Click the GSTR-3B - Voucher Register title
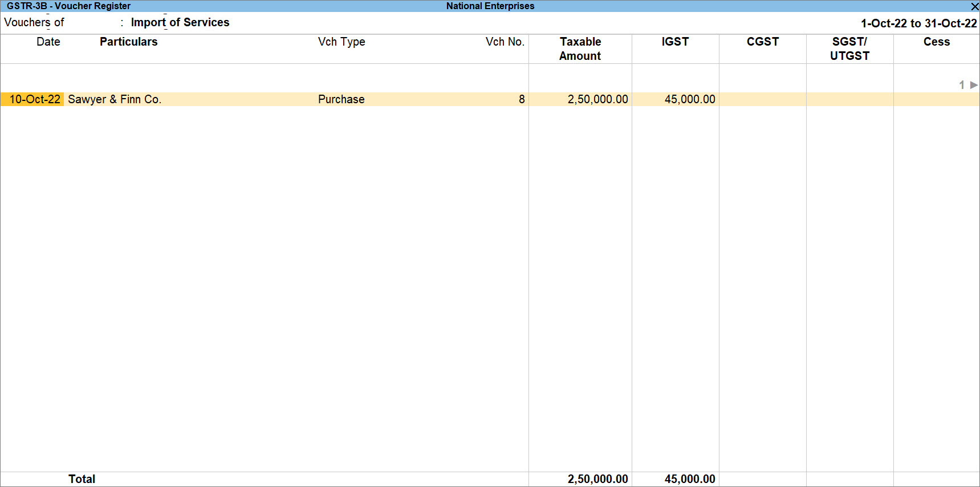 [x=68, y=6]
